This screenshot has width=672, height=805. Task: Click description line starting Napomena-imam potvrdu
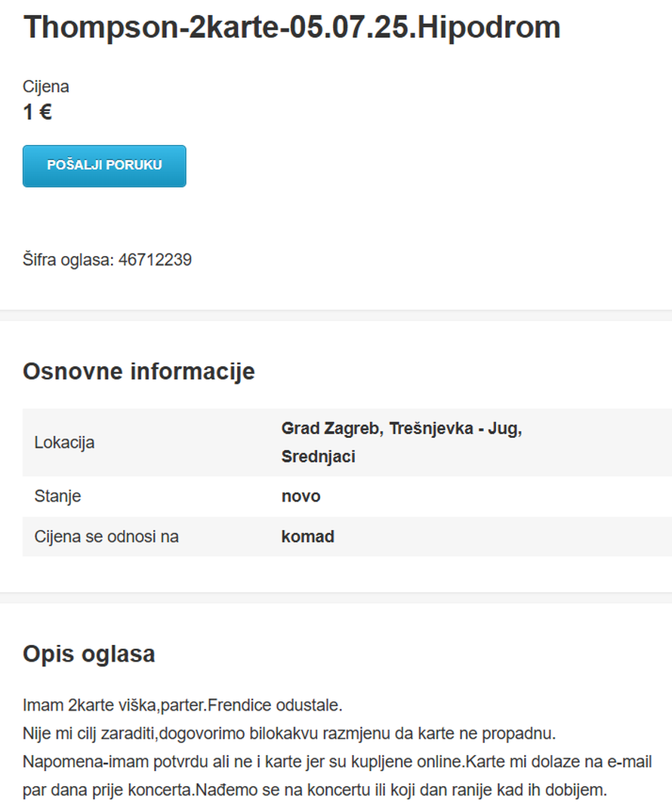click(x=338, y=761)
